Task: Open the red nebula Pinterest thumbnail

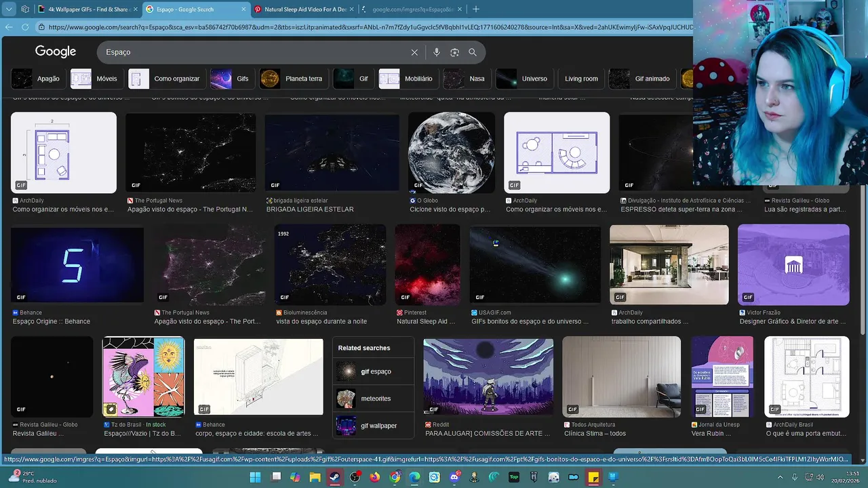Action: 428,264
